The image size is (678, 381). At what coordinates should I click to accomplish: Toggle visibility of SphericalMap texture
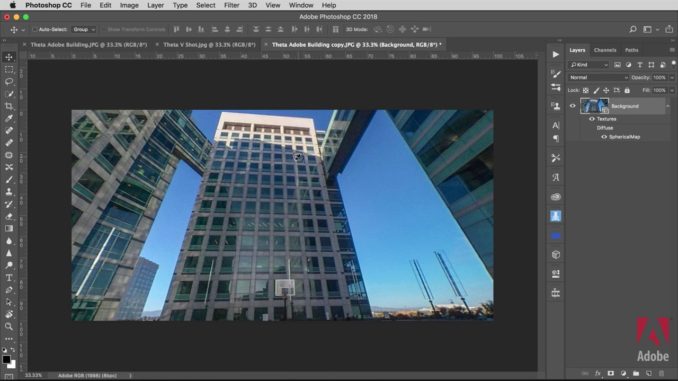604,137
